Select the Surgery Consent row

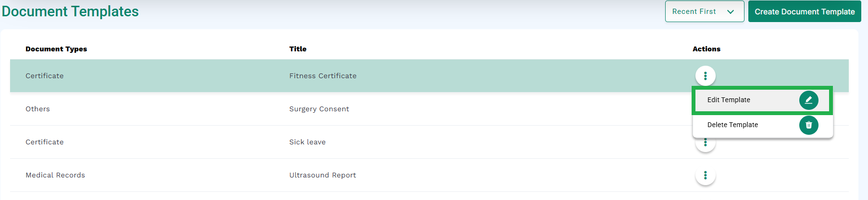429,109
